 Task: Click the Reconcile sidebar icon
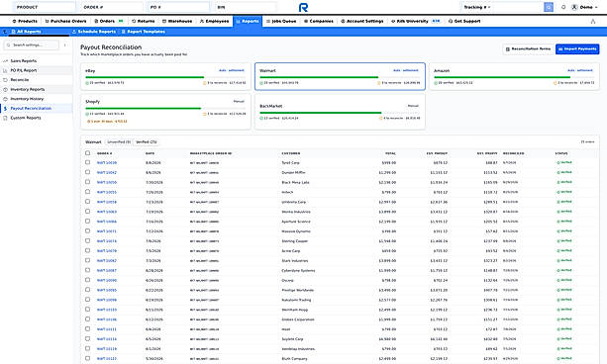pyautogui.click(x=5, y=80)
